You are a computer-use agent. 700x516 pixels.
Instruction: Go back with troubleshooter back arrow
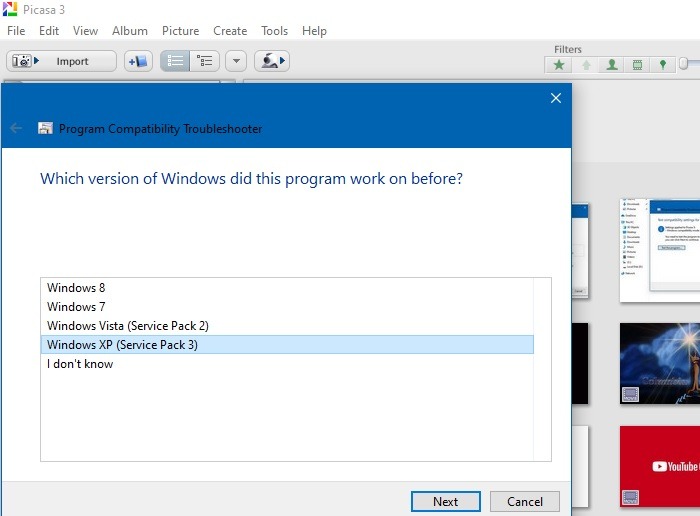16,129
